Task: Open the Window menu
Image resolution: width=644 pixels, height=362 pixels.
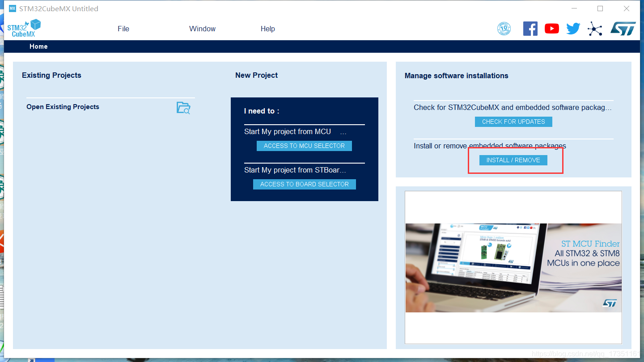Action: click(202, 29)
